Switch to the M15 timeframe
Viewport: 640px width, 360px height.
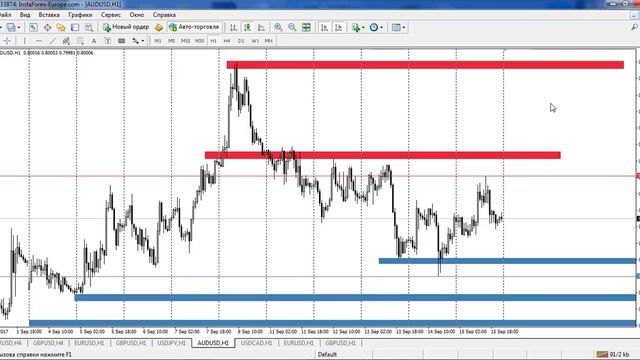[186, 41]
